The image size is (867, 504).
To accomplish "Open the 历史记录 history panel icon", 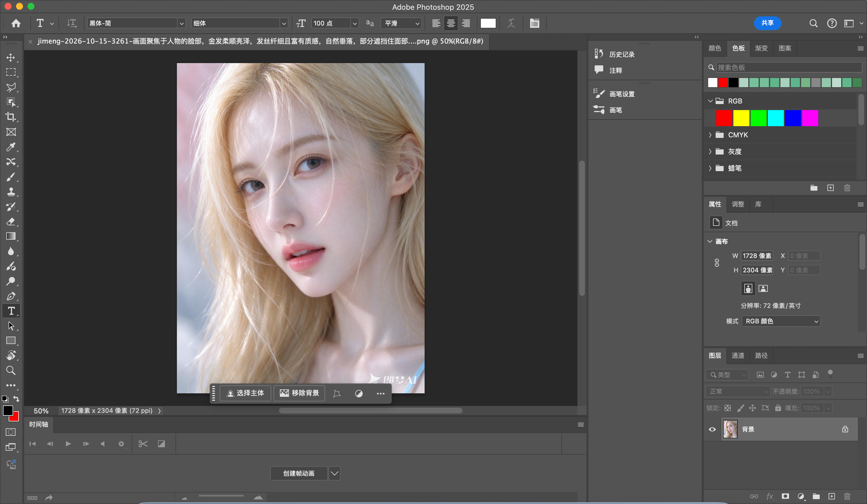I will coord(599,54).
